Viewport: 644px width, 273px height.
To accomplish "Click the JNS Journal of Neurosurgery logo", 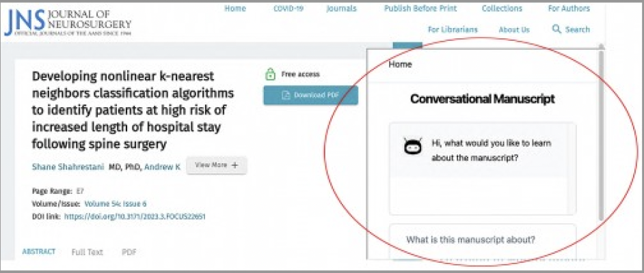I will [67, 23].
